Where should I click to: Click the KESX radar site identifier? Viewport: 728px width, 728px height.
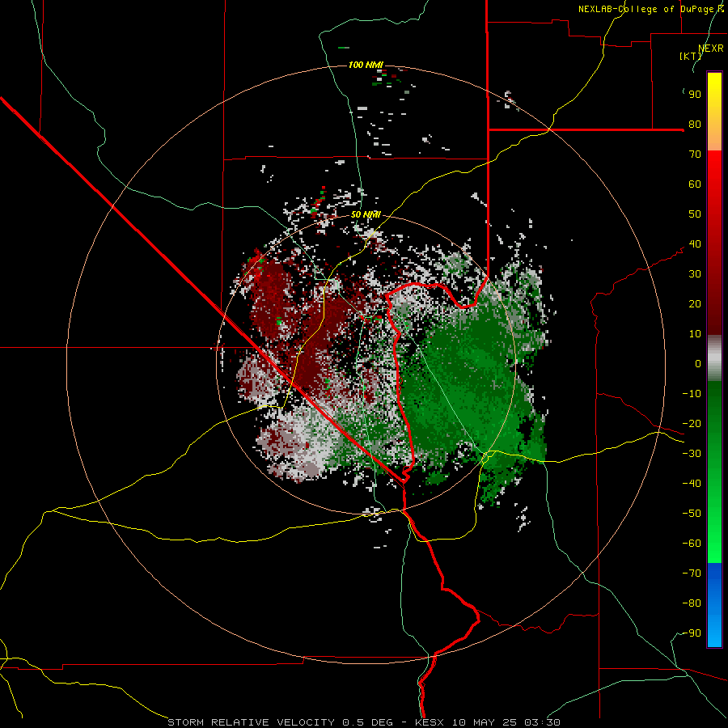(430, 722)
